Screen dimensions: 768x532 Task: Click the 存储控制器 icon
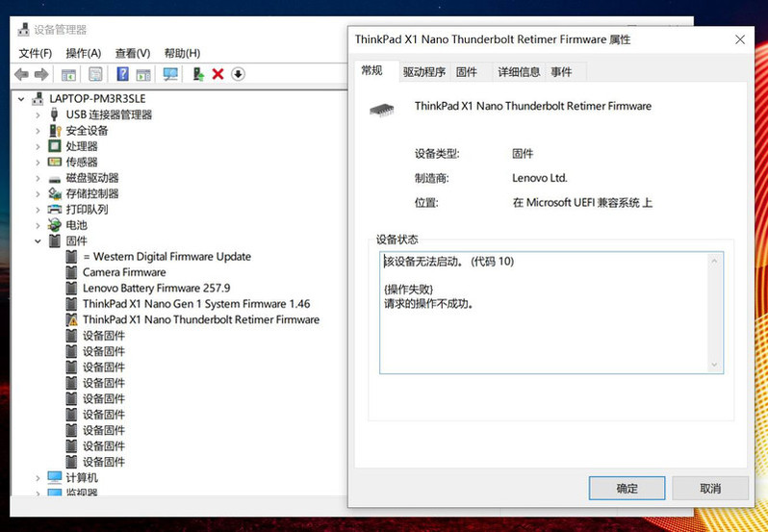pyautogui.click(x=55, y=193)
